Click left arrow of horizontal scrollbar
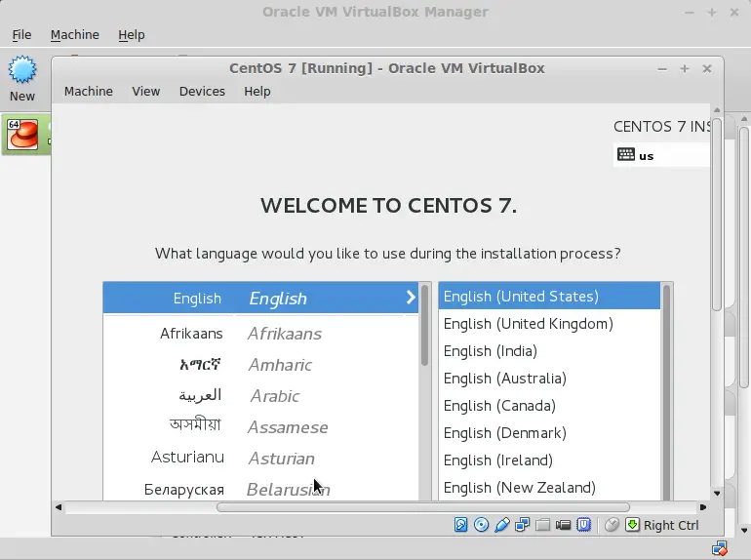This screenshot has width=751, height=560. [59, 507]
